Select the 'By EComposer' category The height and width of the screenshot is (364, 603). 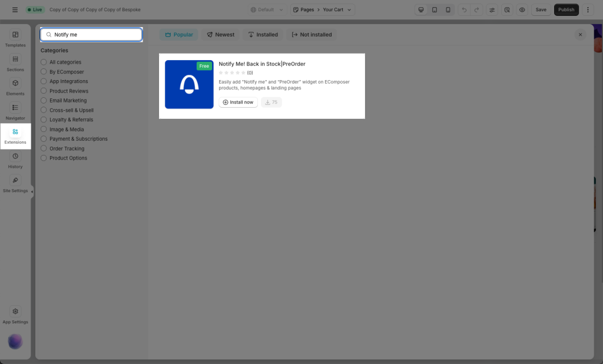pos(44,72)
